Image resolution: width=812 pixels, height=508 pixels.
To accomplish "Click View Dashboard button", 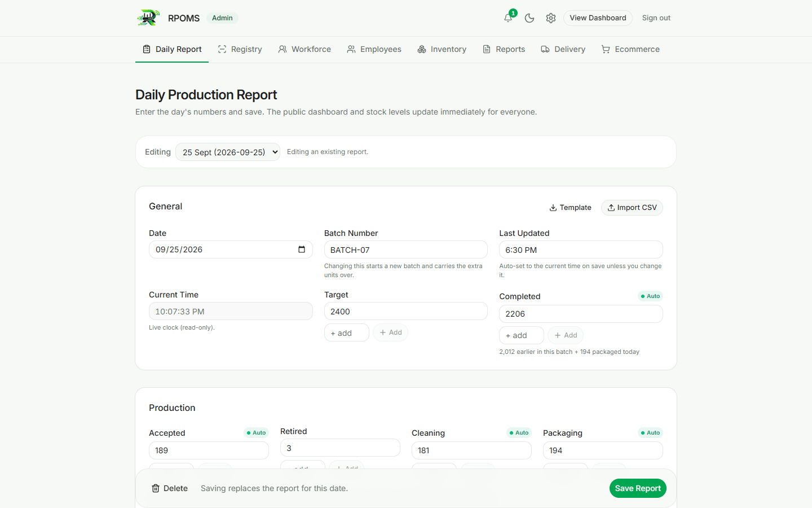I will [598, 18].
